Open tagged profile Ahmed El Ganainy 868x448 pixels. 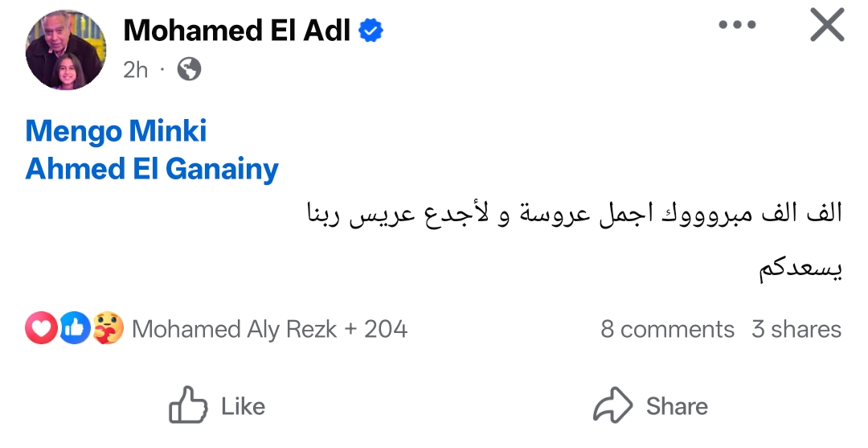click(x=152, y=169)
